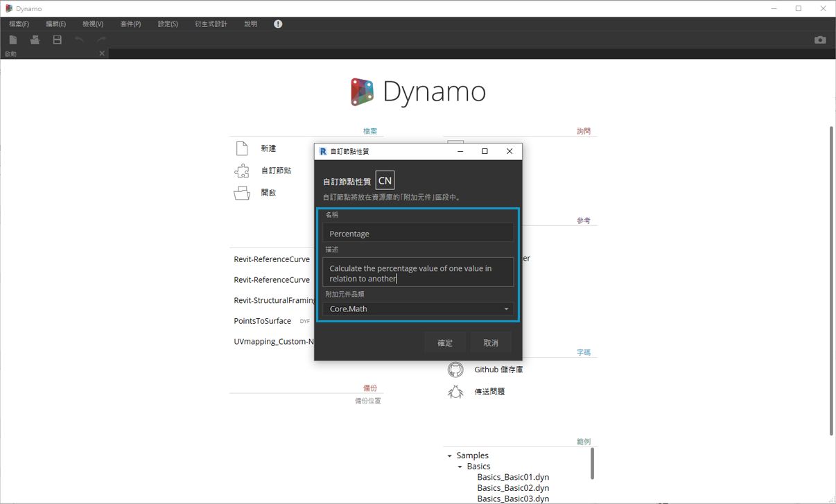Open the 檔案(F) menu
This screenshot has width=836, height=504.
(x=19, y=24)
